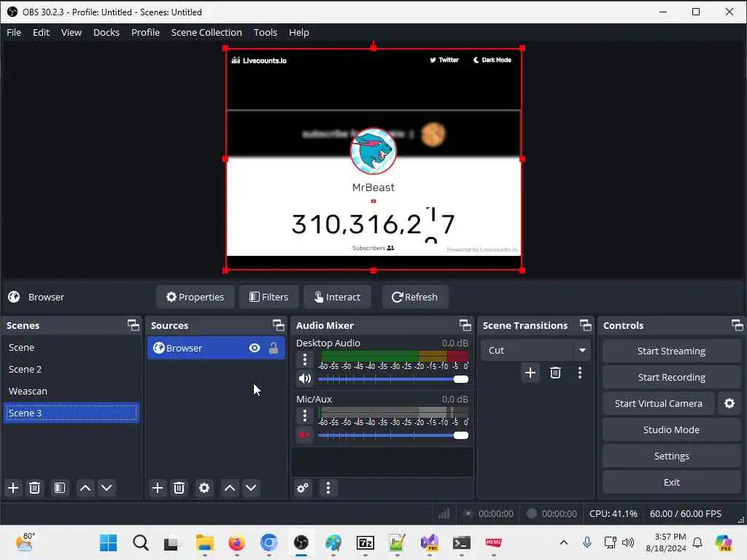
Task: Toggle Dark Mode in browser preview
Action: (x=492, y=60)
